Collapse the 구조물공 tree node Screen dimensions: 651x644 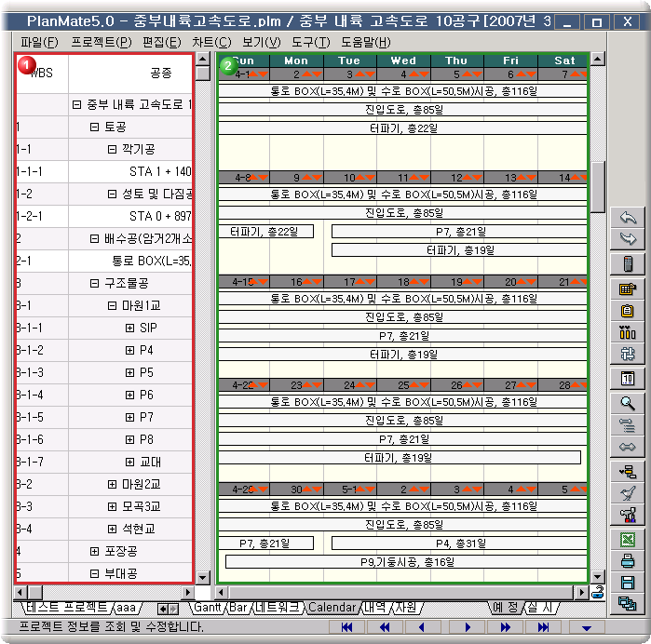tap(94, 283)
